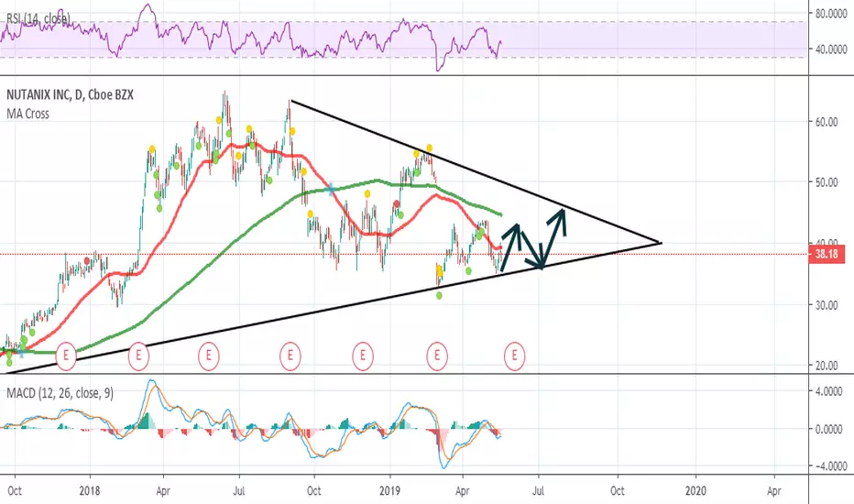Image resolution: width=854 pixels, height=504 pixels.
Task: Click the Apr label following 2018
Action: [163, 491]
